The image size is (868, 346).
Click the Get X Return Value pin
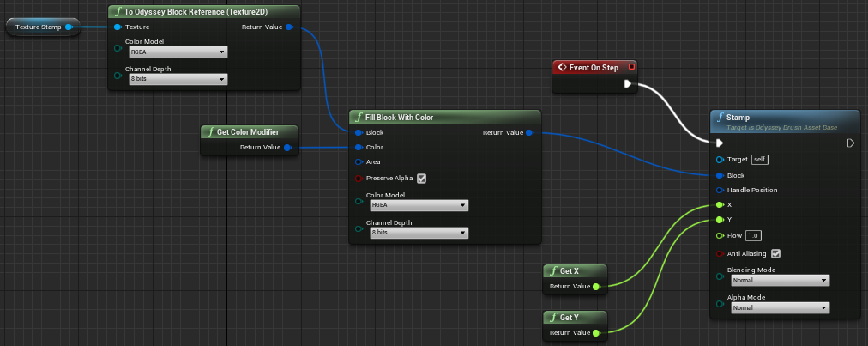[596, 287]
